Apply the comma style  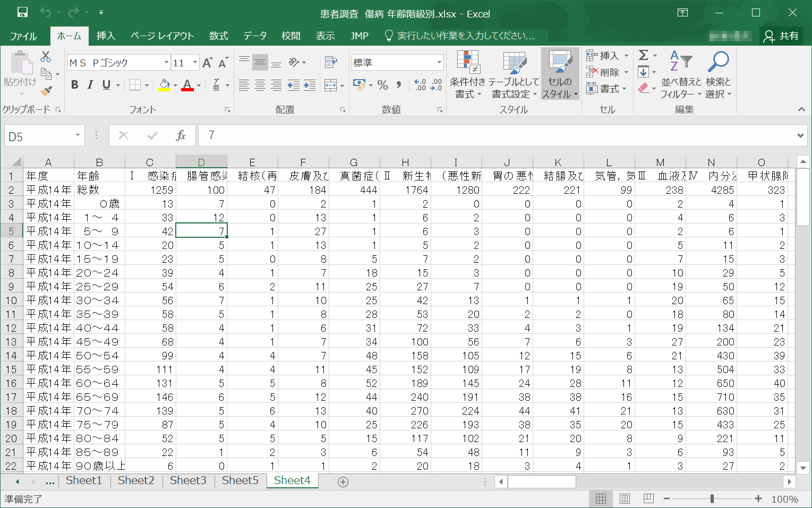tap(399, 85)
